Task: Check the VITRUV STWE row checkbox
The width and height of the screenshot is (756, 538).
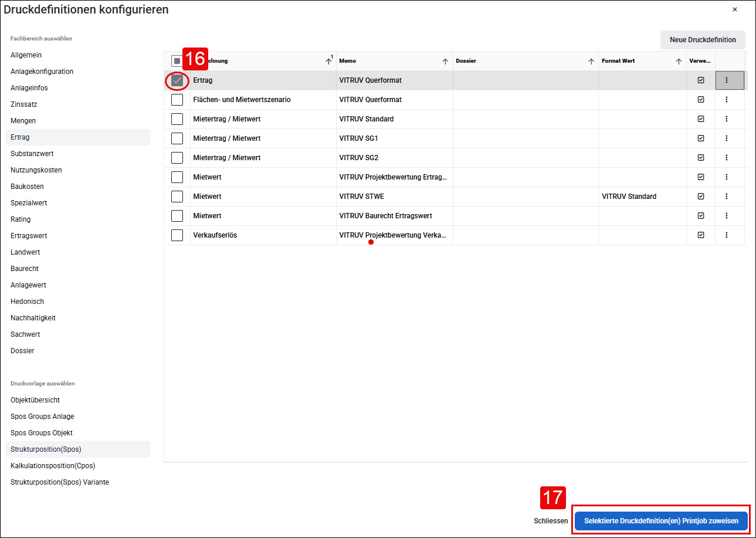Action: [x=177, y=197]
